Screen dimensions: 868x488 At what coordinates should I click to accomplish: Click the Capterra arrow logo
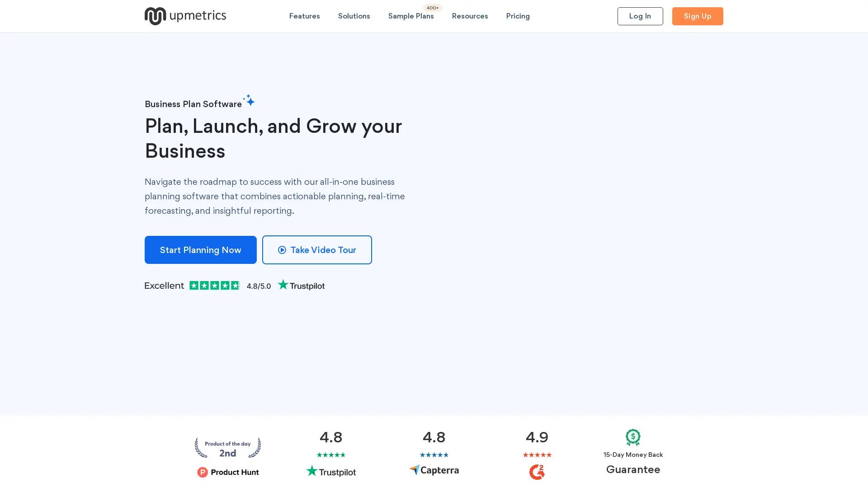pyautogui.click(x=414, y=470)
